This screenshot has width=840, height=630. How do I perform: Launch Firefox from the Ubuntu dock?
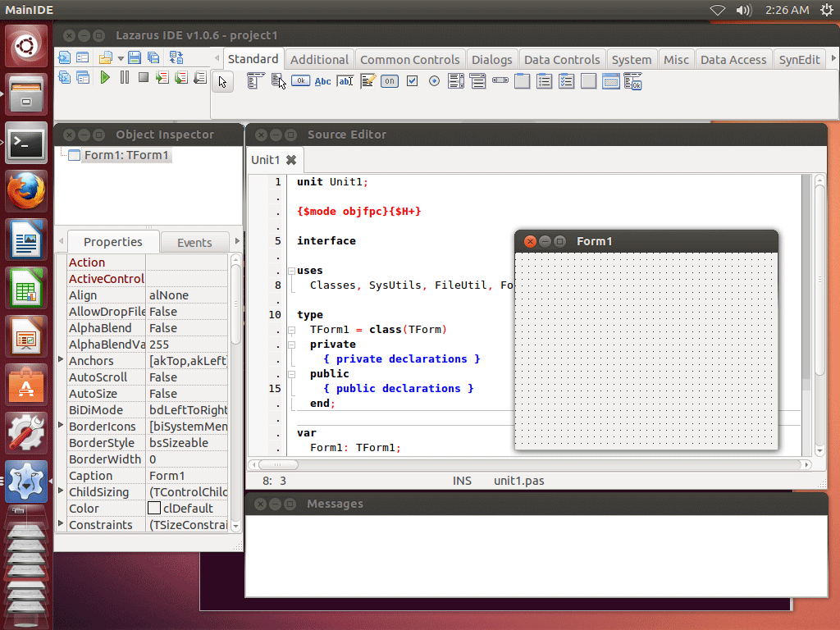(x=25, y=189)
